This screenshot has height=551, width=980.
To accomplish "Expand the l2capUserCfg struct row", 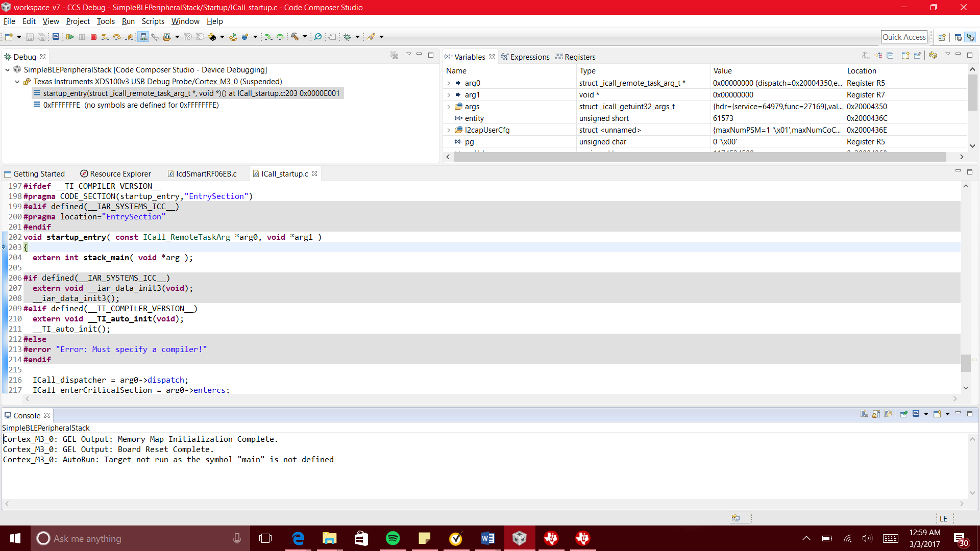I will tap(449, 130).
